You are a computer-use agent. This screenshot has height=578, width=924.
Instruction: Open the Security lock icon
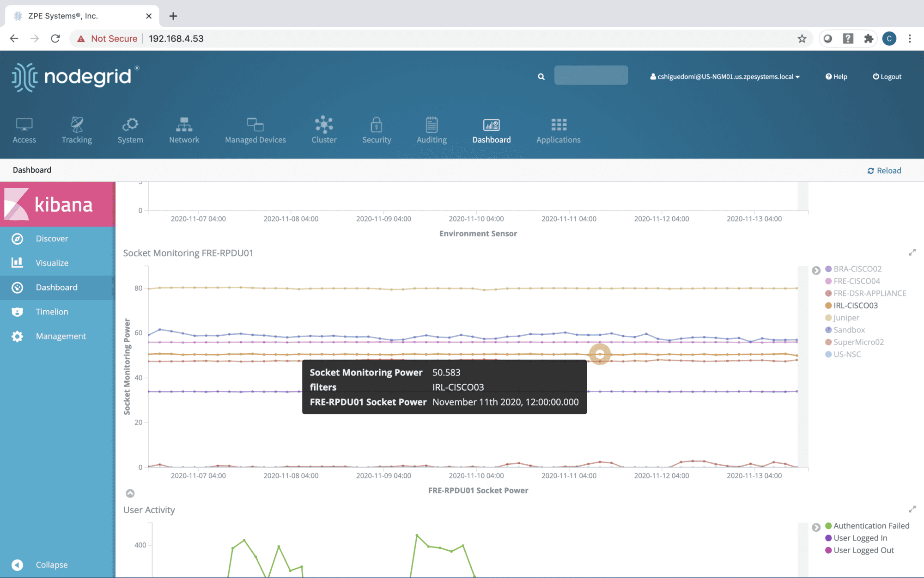[x=376, y=125]
